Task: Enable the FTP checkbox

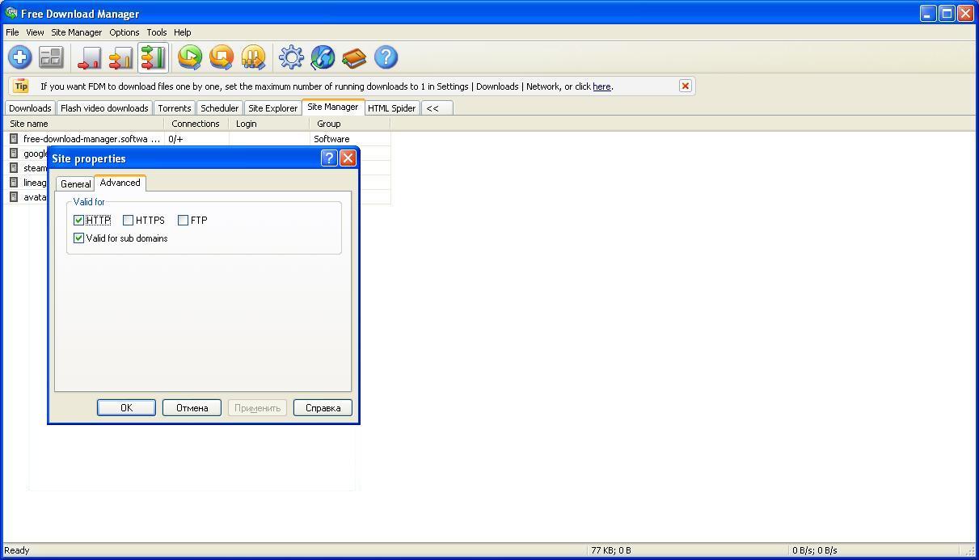Action: [183, 219]
